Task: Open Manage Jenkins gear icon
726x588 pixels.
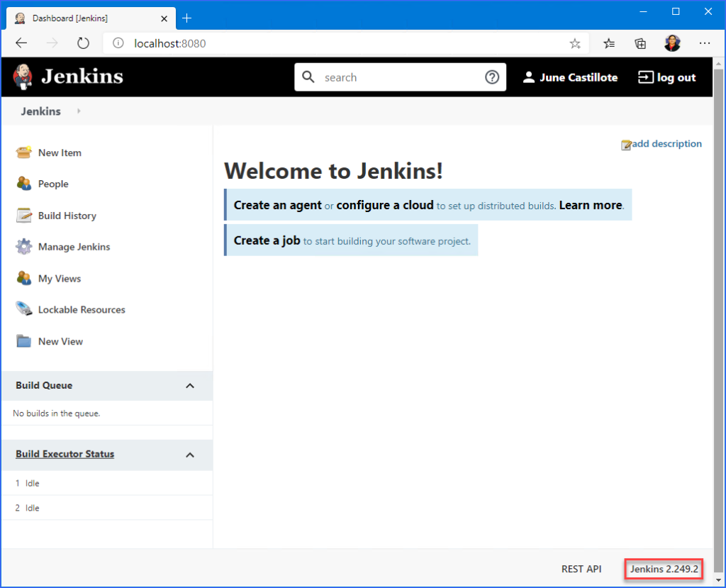Action: tap(24, 247)
